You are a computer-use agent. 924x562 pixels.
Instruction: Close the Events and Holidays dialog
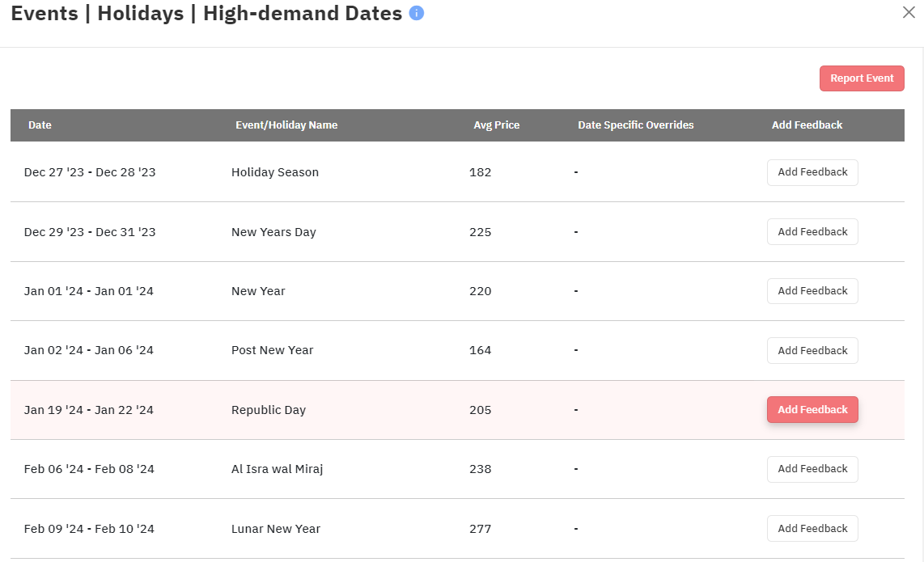pyautogui.click(x=909, y=12)
